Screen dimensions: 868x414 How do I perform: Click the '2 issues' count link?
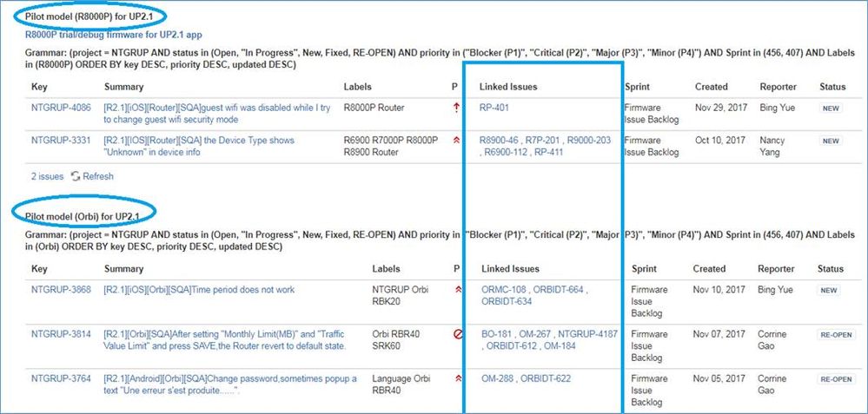[47, 176]
